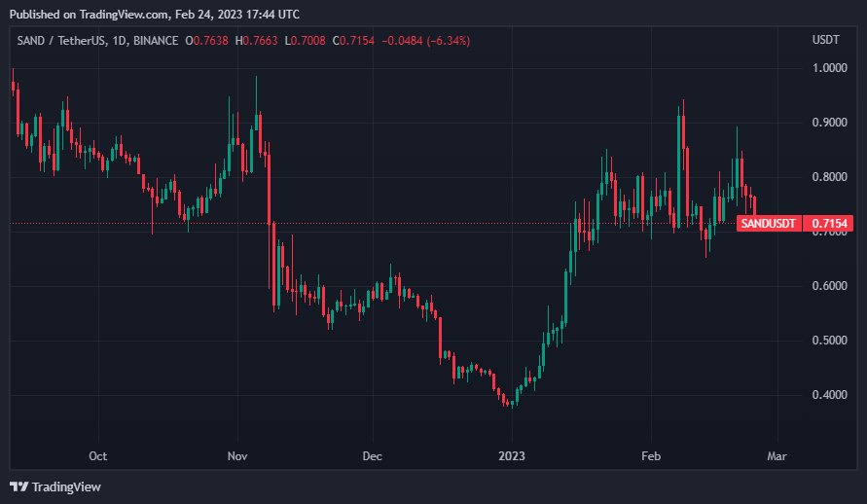
Task: Click the 0.8000 price axis label
Action: (829, 177)
